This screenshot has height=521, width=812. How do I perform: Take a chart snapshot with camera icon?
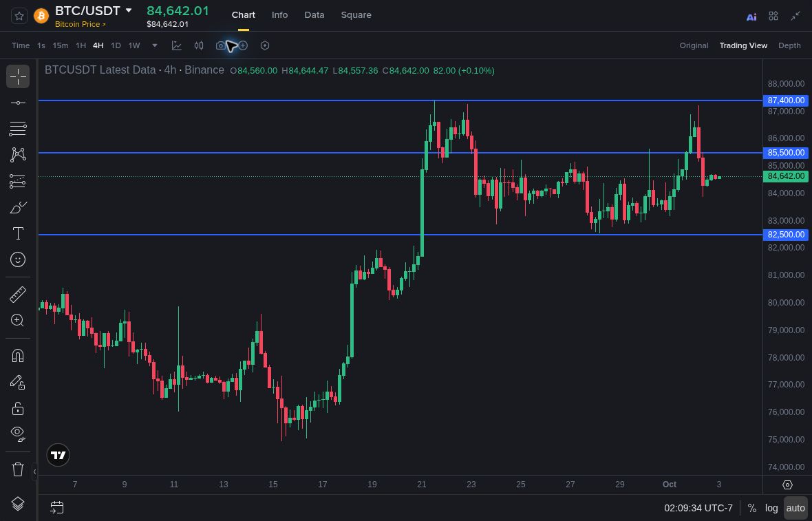tap(221, 45)
